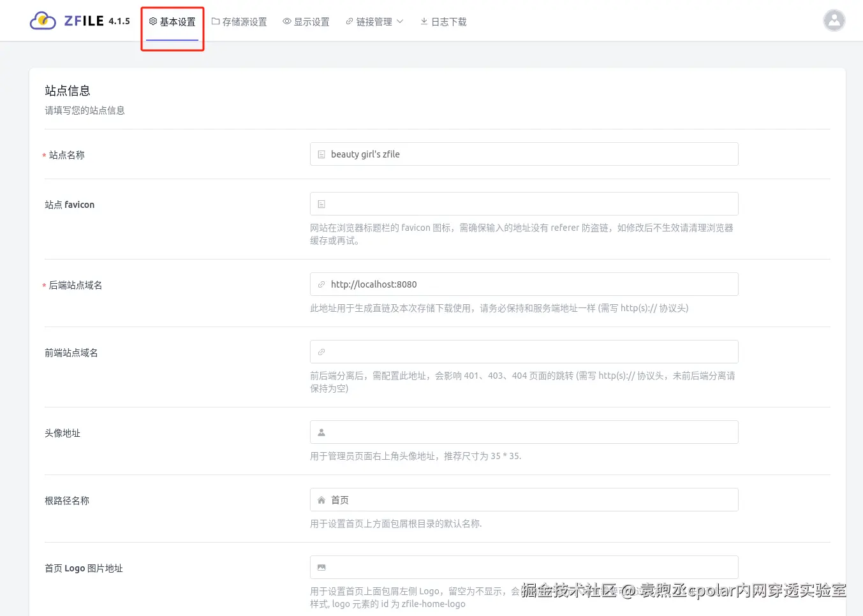Edit the 根路径名称 field containing 首页
The image size is (863, 616).
pos(524,500)
